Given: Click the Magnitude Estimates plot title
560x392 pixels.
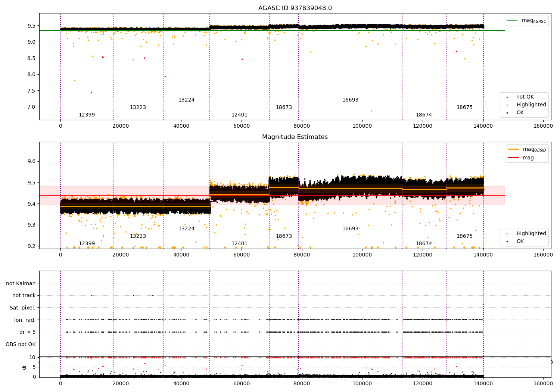Looking at the screenshot, I should [295, 137].
